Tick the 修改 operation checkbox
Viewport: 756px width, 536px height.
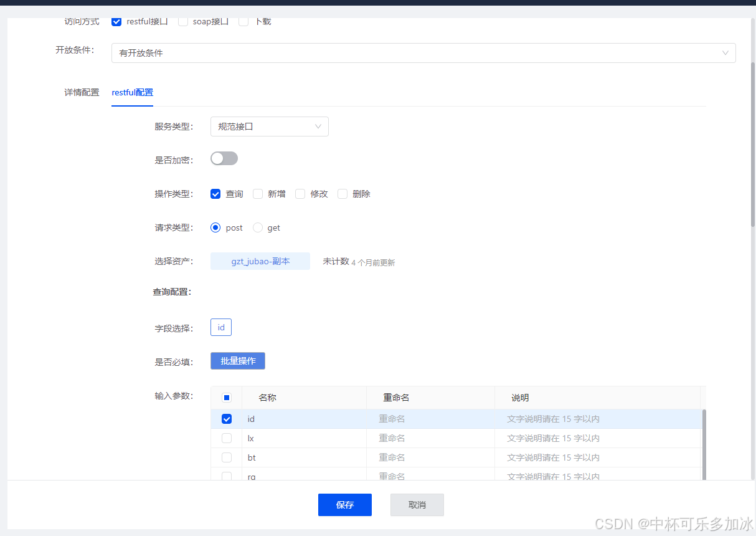coord(300,194)
